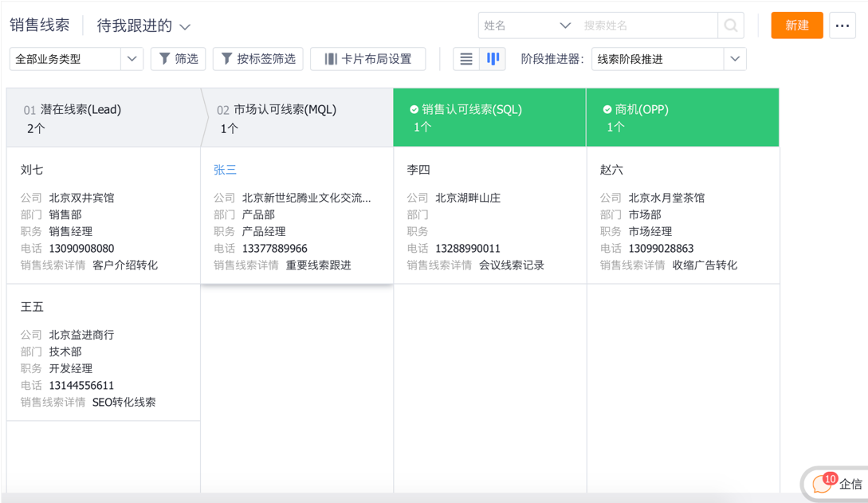Screen dimensions: 868x503
Task: Click detail text 客户介绍转化
Action: tap(125, 265)
